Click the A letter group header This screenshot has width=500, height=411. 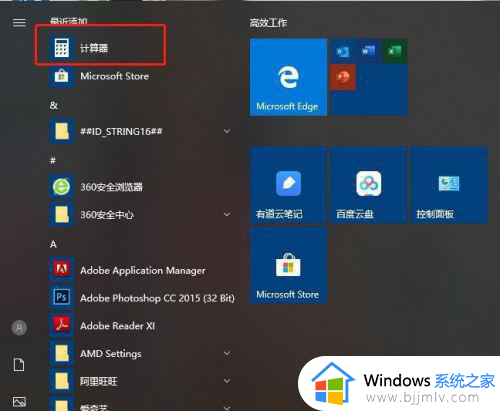[53, 244]
